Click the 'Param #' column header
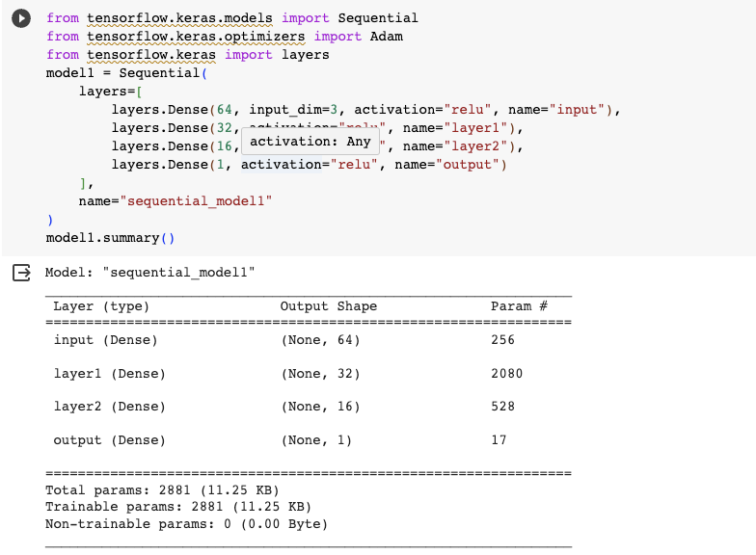The image size is (756, 555). click(x=519, y=306)
